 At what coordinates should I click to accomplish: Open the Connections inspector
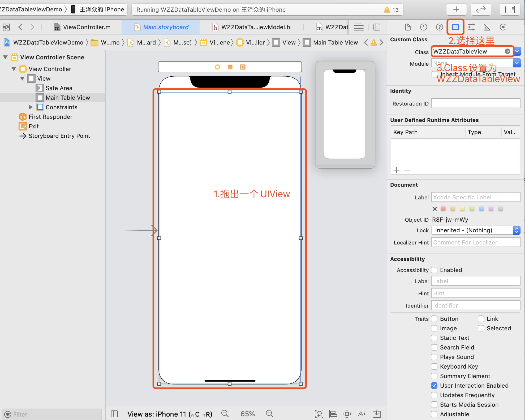pyautogui.click(x=503, y=27)
